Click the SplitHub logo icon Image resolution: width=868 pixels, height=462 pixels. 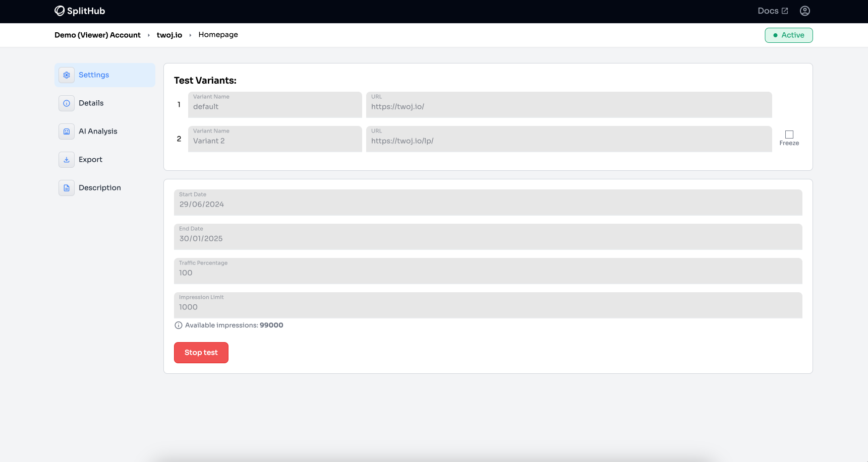[60, 11]
